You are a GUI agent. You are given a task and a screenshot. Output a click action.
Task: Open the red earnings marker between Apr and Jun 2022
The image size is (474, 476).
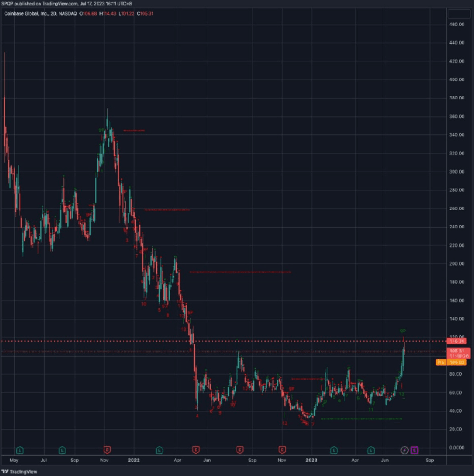click(x=196, y=450)
